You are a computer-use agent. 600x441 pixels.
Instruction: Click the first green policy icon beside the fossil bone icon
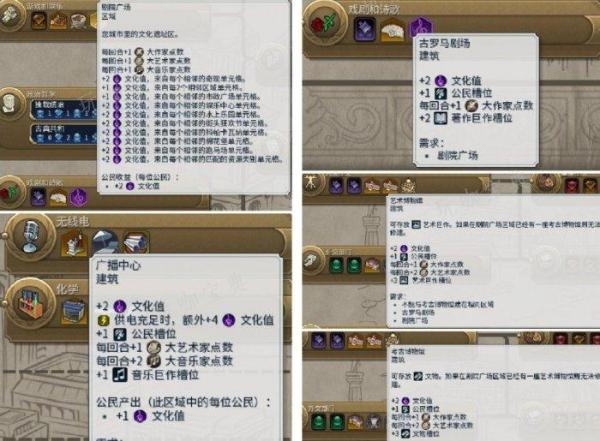[336, 265]
